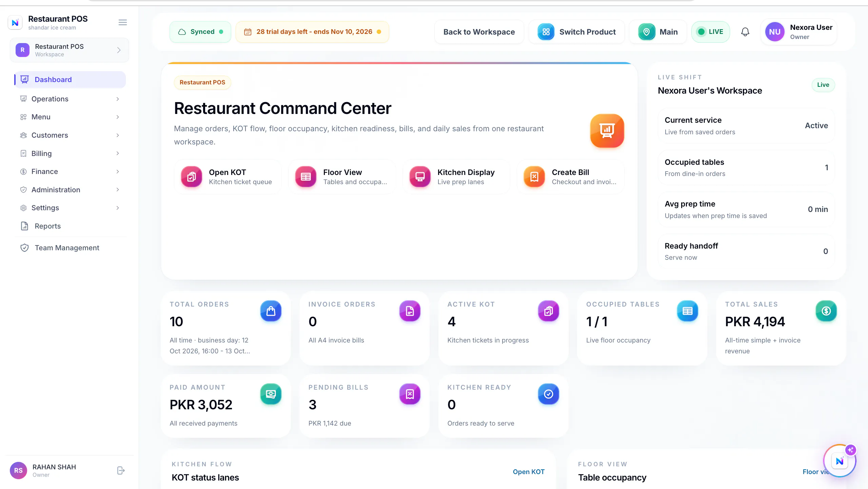Screen dimensions: 868x489
Task: Click Kitchen Ready checkmark icon
Action: 548,394
